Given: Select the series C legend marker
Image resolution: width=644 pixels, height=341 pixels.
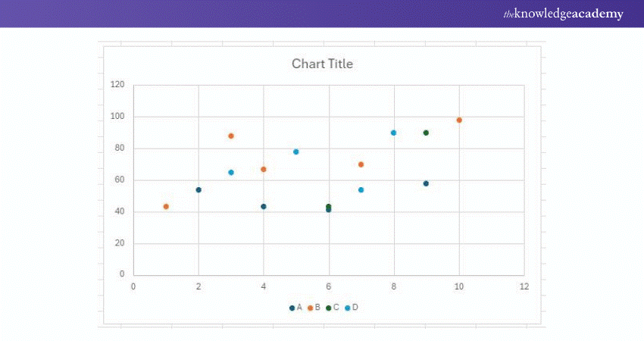Looking at the screenshot, I should click(x=329, y=308).
